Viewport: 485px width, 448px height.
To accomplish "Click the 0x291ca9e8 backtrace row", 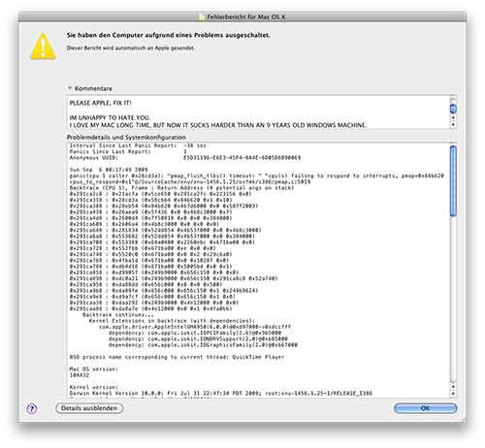I will click(152, 297).
